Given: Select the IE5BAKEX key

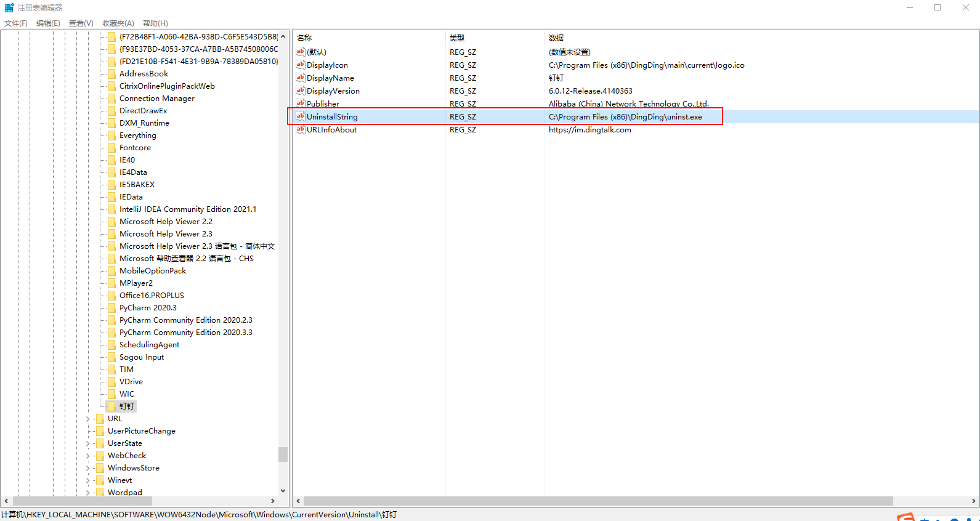Looking at the screenshot, I should (137, 185).
